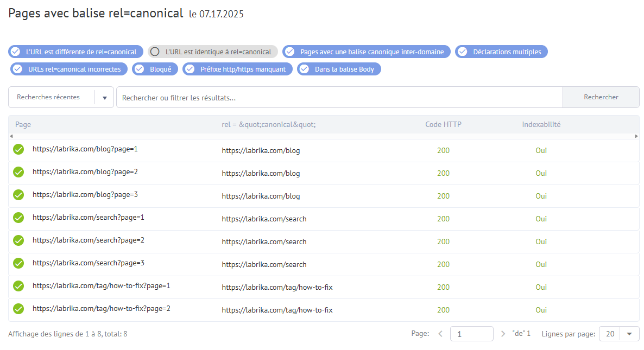
Task: Open link https://labrika.com/search?page=3
Action: point(89,263)
